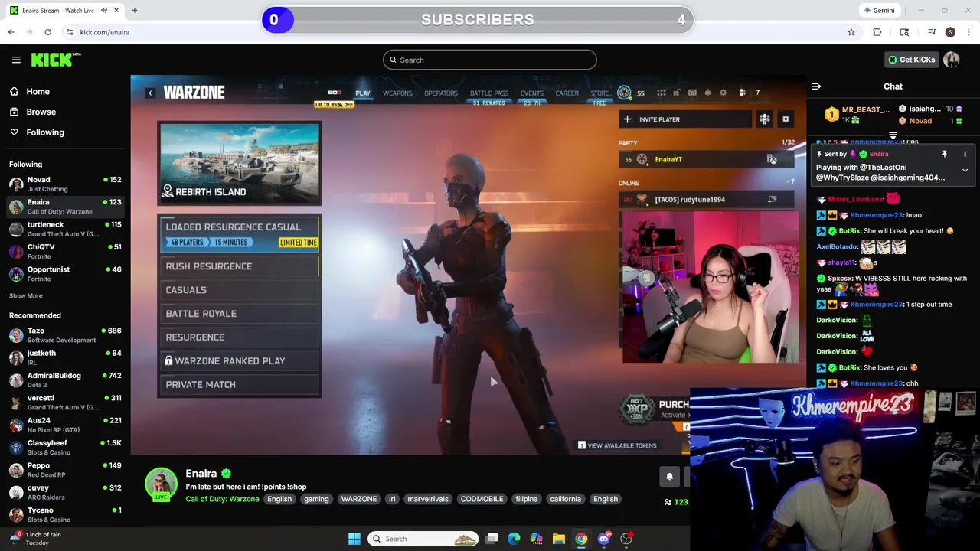980x551 pixels.
Task: Open OBS Studio from taskbar
Action: 626,539
